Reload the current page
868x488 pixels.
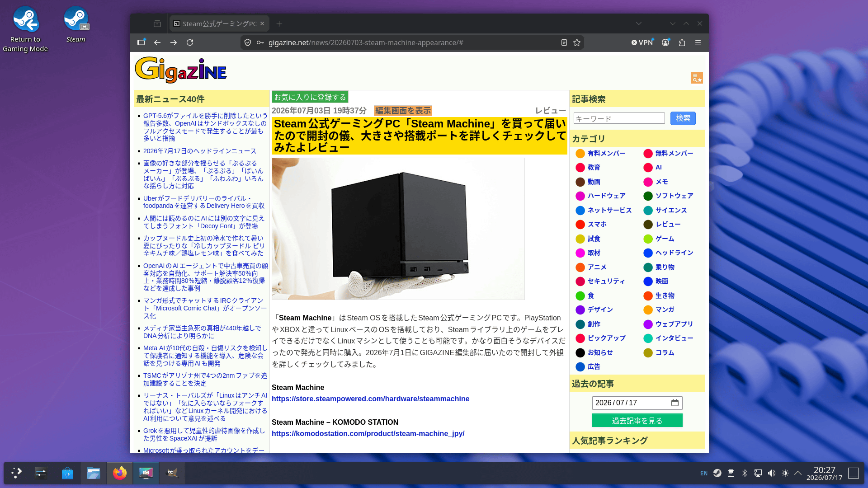tap(190, 42)
